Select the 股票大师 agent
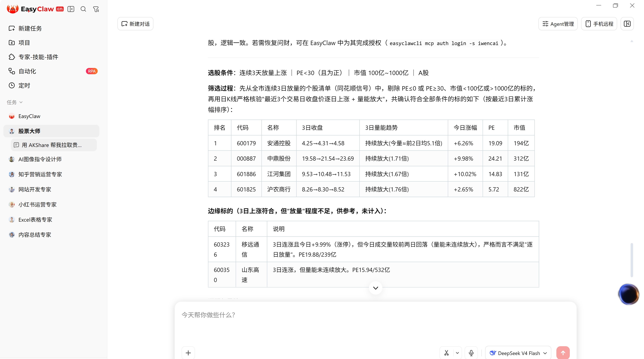Viewport: 644px width, 359px height. [x=51, y=131]
